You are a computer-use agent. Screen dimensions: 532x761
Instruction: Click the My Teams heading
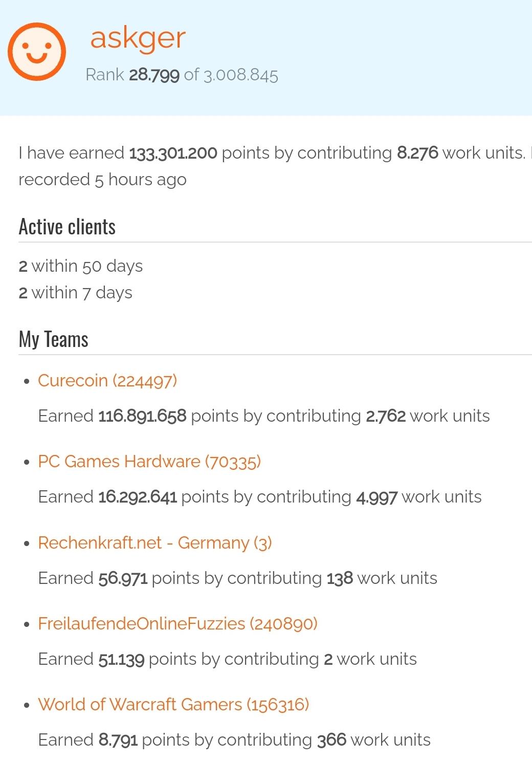tap(53, 339)
